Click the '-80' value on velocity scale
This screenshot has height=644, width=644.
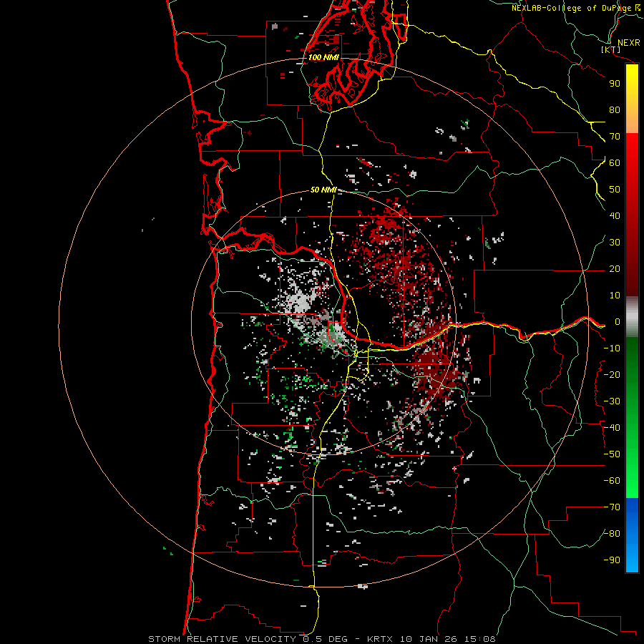pos(612,534)
